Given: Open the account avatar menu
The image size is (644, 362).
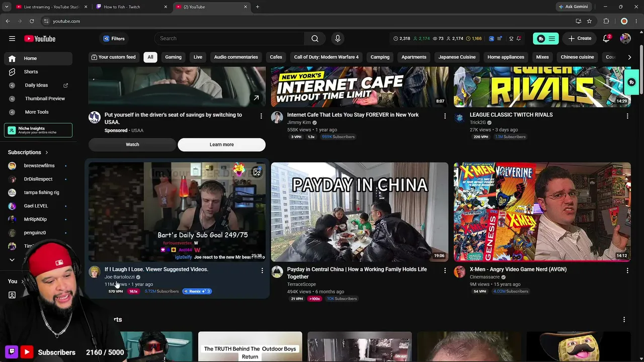Looking at the screenshot, I should [625, 39].
